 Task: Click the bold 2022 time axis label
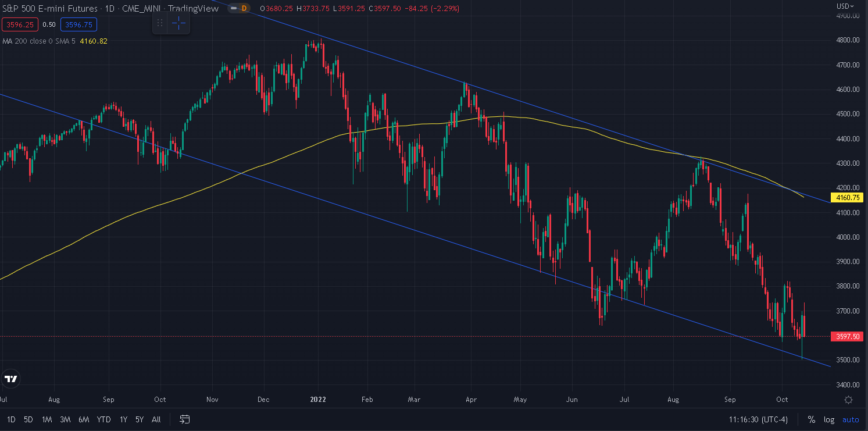pyautogui.click(x=318, y=400)
